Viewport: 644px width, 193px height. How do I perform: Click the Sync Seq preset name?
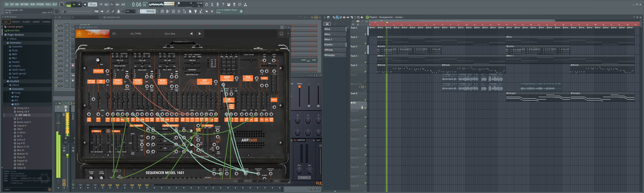pos(170,34)
